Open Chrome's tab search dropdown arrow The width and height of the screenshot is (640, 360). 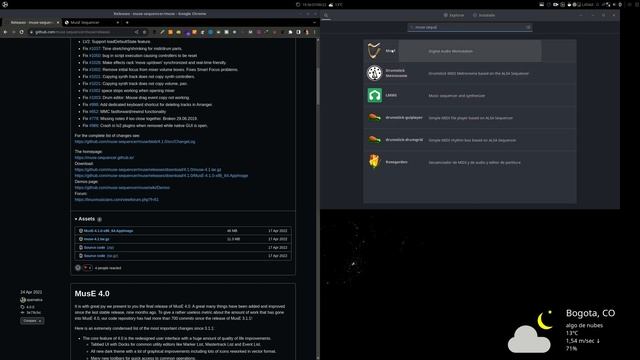(314, 22)
